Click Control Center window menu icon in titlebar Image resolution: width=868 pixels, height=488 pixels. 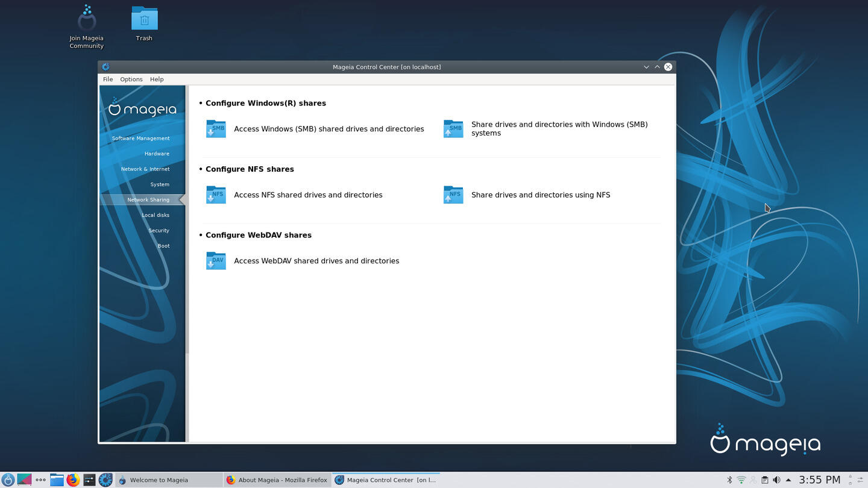[105, 67]
